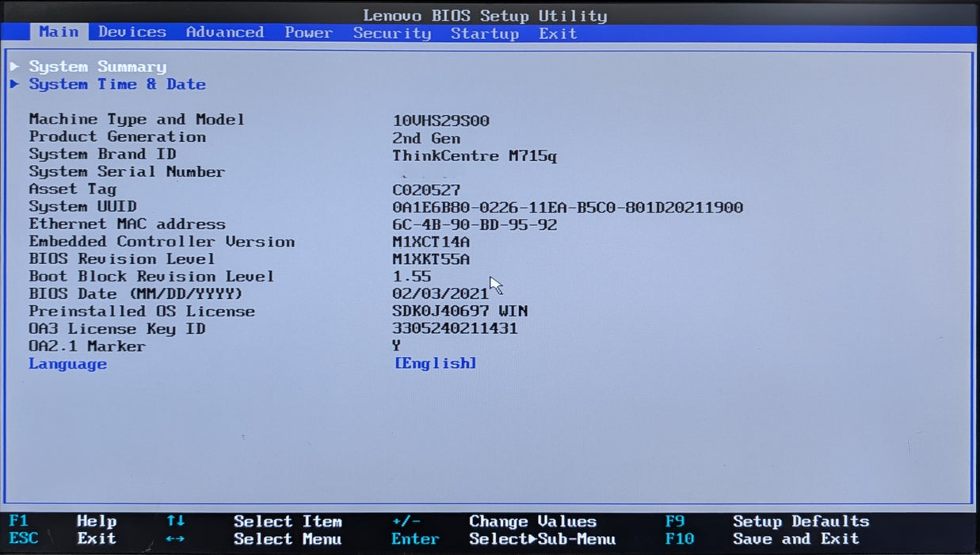Image resolution: width=980 pixels, height=555 pixels.
Task: Click the F10 Save and Exit hint
Action: [763, 539]
